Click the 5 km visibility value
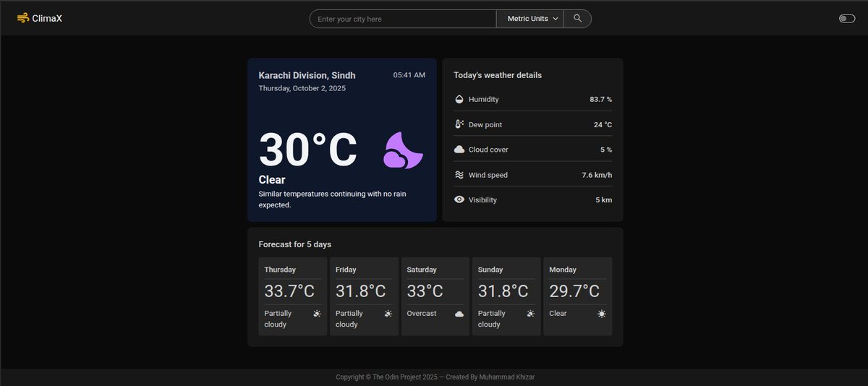868x386 pixels. tap(604, 200)
